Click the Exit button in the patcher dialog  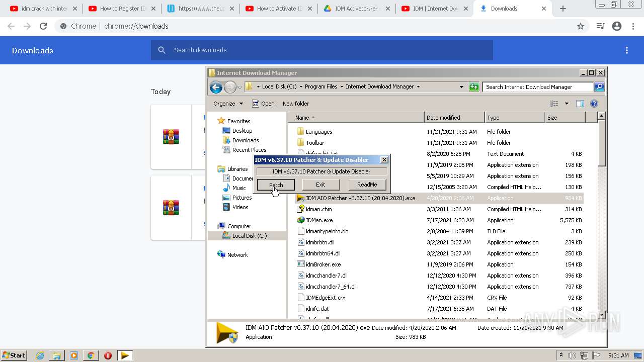pos(320,185)
